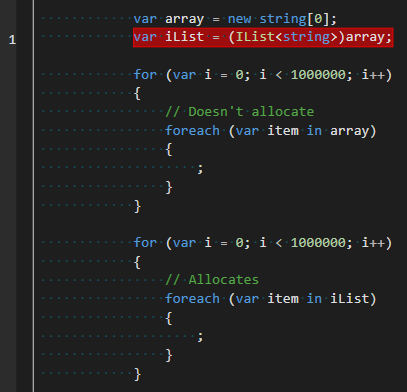This screenshot has width=407, height=392.
Task: Click the word 'array' in first declaration
Action: click(184, 19)
